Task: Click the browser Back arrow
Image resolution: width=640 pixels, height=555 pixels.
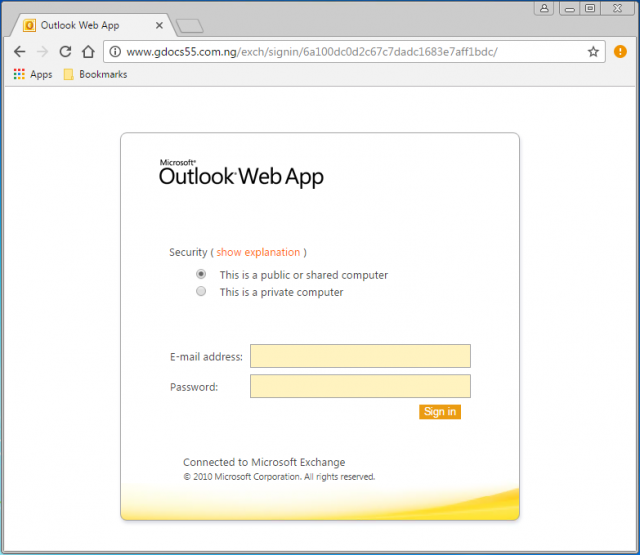Action: click(x=19, y=52)
